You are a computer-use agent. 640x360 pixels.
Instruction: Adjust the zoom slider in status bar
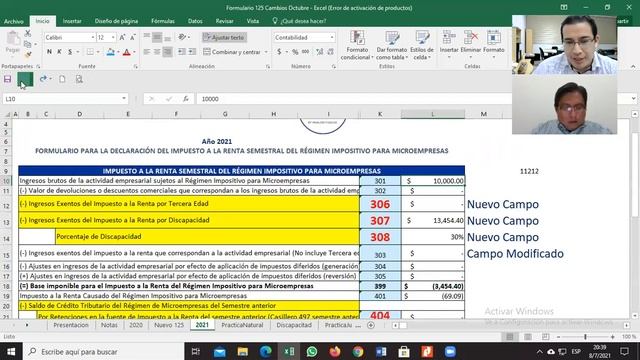click(585, 337)
